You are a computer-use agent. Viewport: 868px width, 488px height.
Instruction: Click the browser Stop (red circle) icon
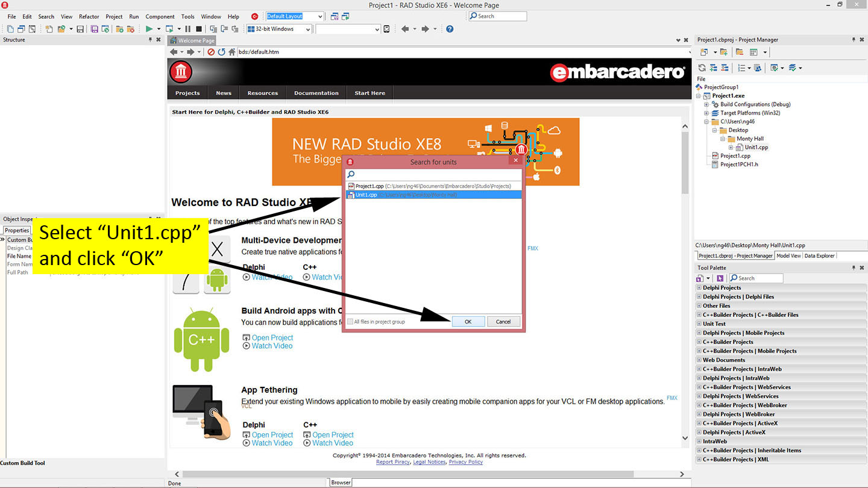211,52
